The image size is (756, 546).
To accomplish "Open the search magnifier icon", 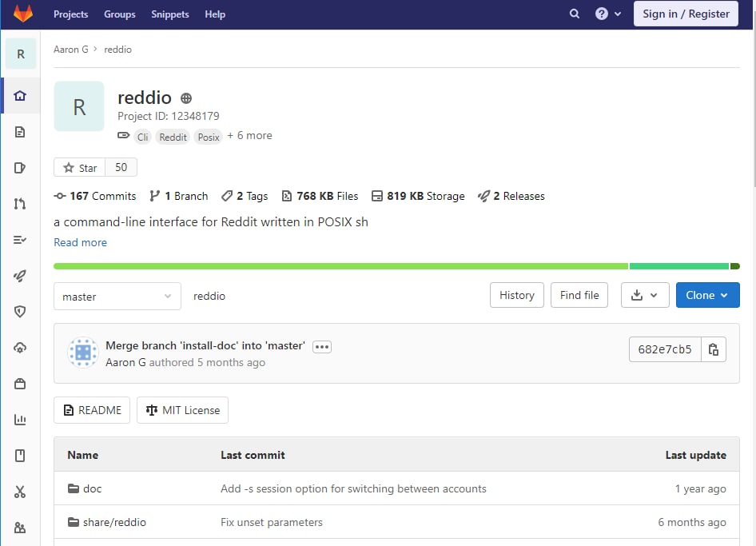I will [x=575, y=14].
